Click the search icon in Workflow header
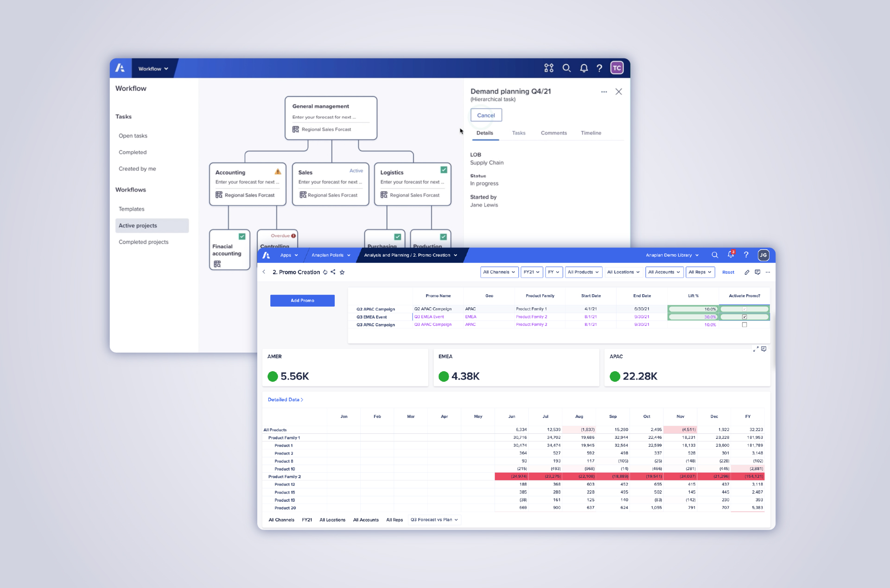This screenshot has height=588, width=890. (x=566, y=69)
